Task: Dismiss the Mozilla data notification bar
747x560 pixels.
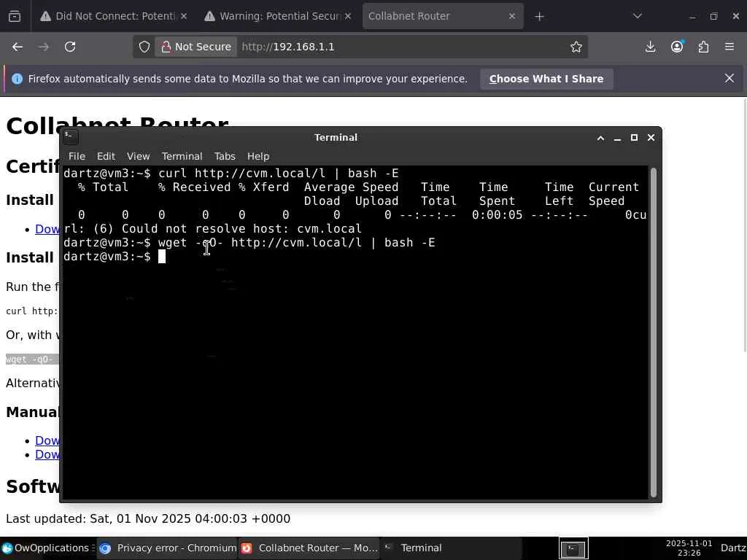Action: click(729, 78)
